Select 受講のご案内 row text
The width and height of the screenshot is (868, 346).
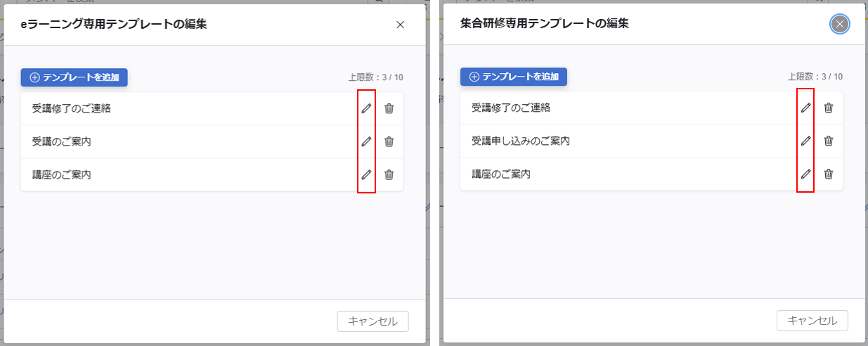[61, 141]
